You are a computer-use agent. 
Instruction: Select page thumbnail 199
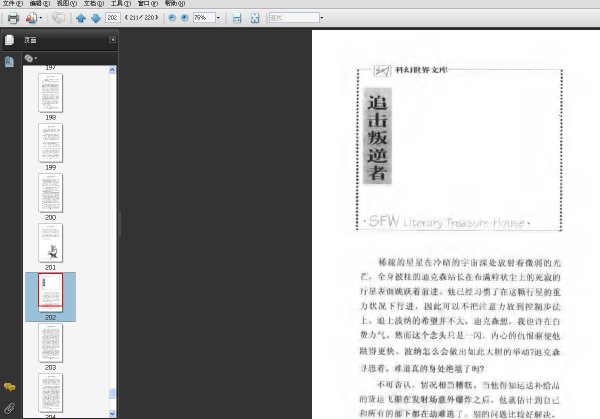[51, 143]
